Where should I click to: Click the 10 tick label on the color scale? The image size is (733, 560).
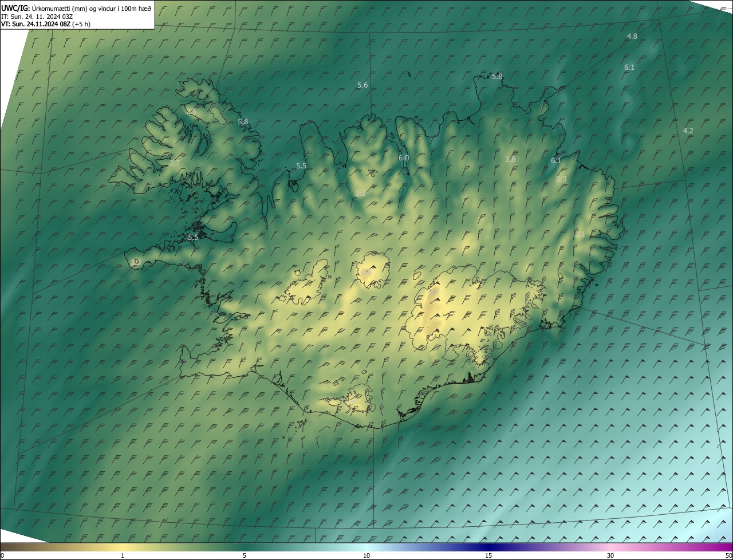[366, 556]
